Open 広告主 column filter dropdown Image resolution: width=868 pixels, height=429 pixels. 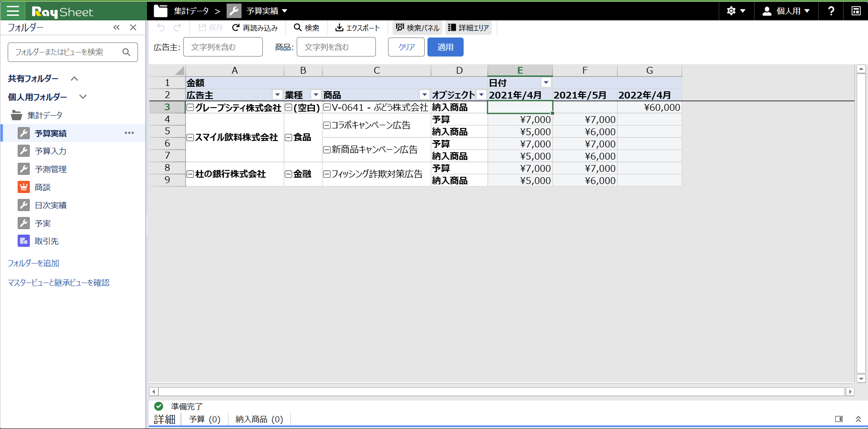click(277, 95)
